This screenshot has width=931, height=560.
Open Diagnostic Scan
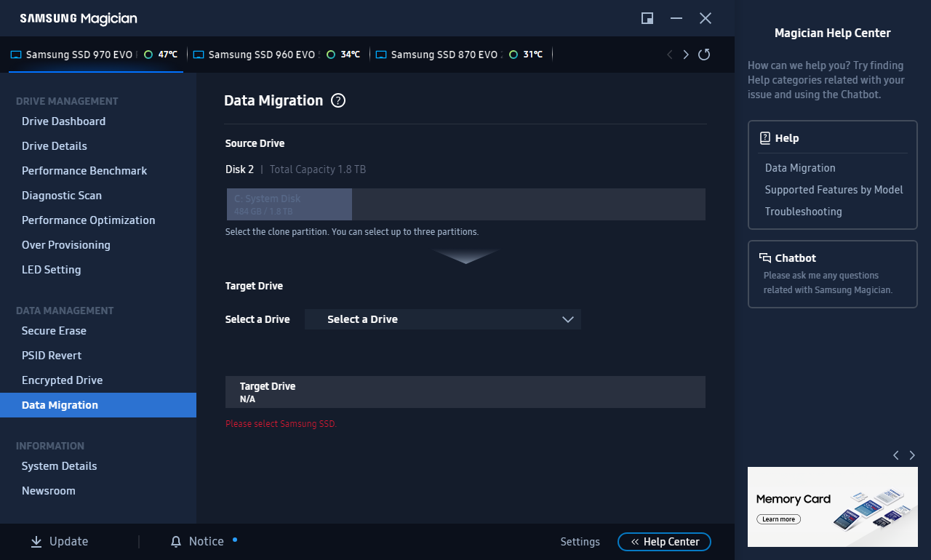point(62,196)
